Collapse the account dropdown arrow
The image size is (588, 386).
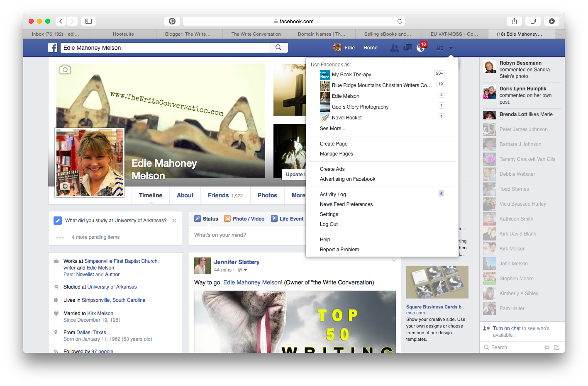pos(451,48)
